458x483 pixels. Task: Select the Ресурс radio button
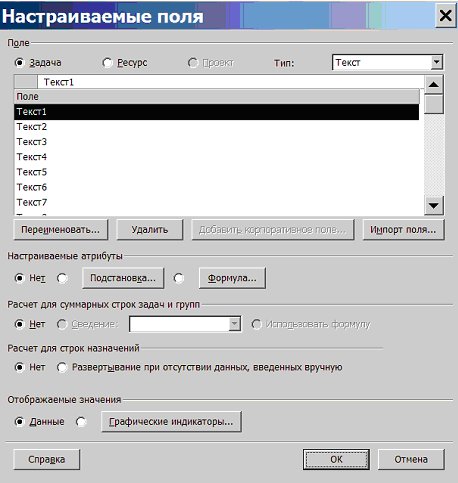107,63
